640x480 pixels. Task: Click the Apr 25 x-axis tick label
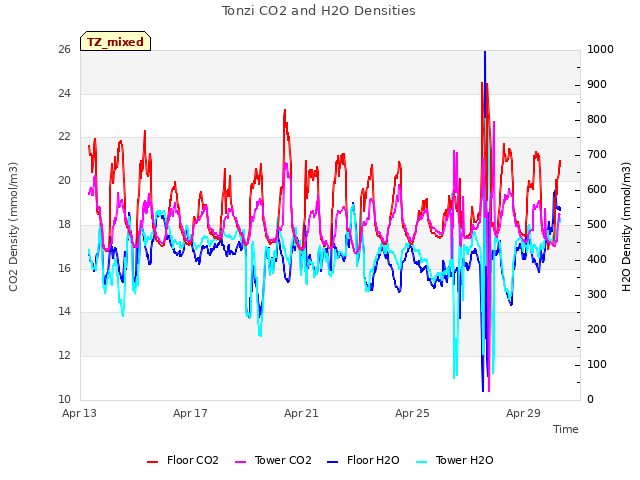coord(412,413)
